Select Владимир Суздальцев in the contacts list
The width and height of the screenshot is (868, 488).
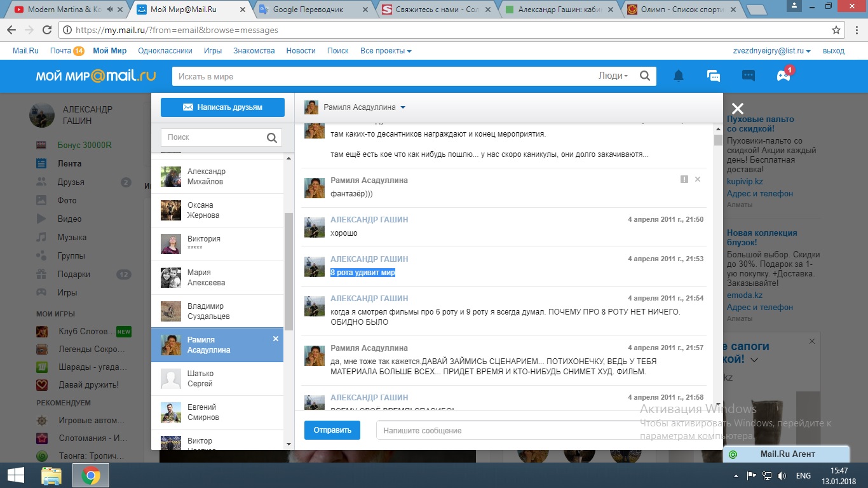click(x=217, y=311)
